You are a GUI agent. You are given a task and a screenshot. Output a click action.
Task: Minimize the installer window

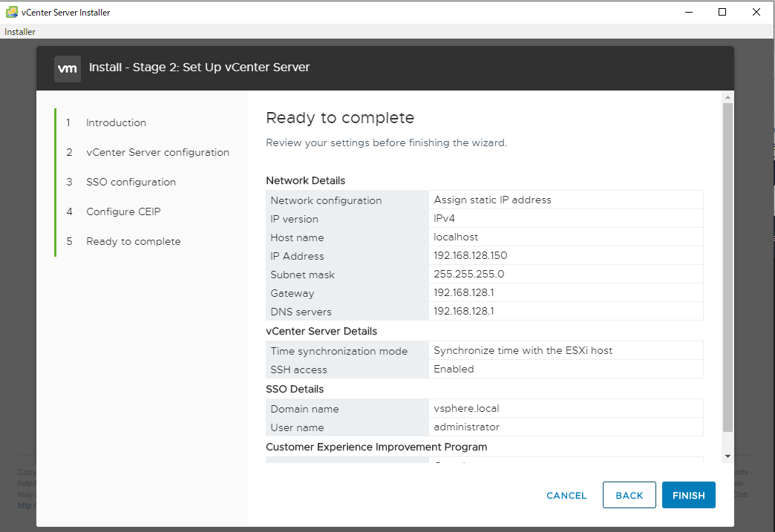(x=689, y=12)
